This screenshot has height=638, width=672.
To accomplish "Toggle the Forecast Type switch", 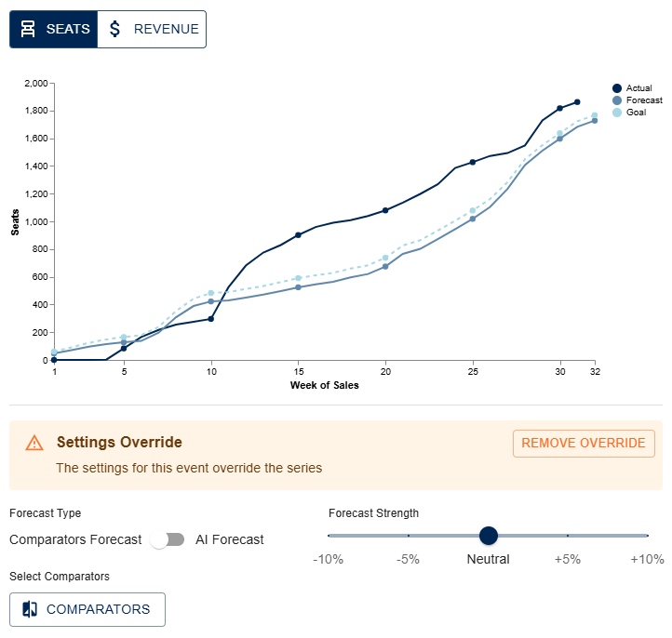I will [x=168, y=539].
